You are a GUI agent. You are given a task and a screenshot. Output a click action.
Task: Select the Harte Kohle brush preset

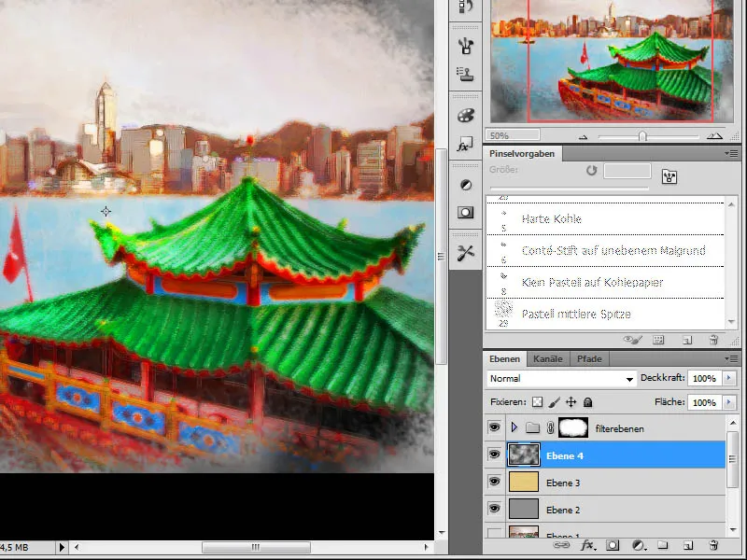[x=605, y=219]
